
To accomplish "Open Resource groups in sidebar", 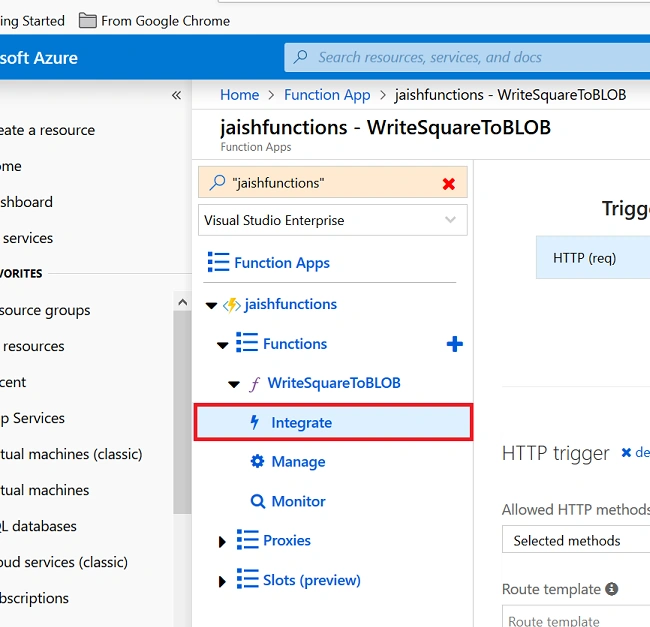I will pos(45,310).
